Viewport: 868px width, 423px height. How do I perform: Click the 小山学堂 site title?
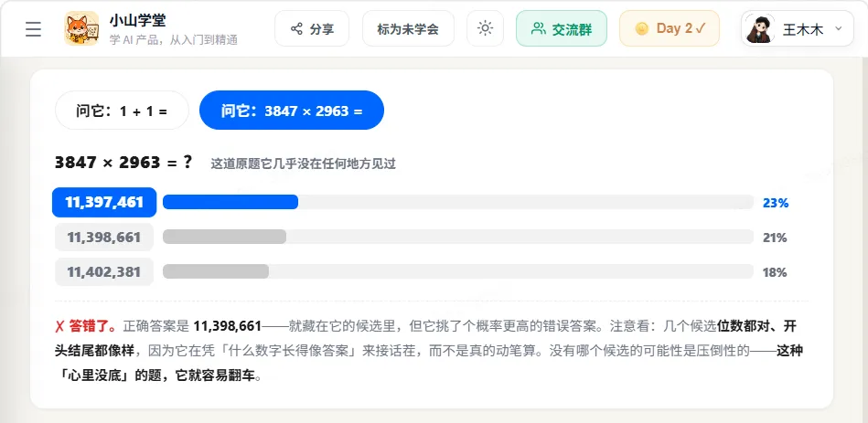137,20
